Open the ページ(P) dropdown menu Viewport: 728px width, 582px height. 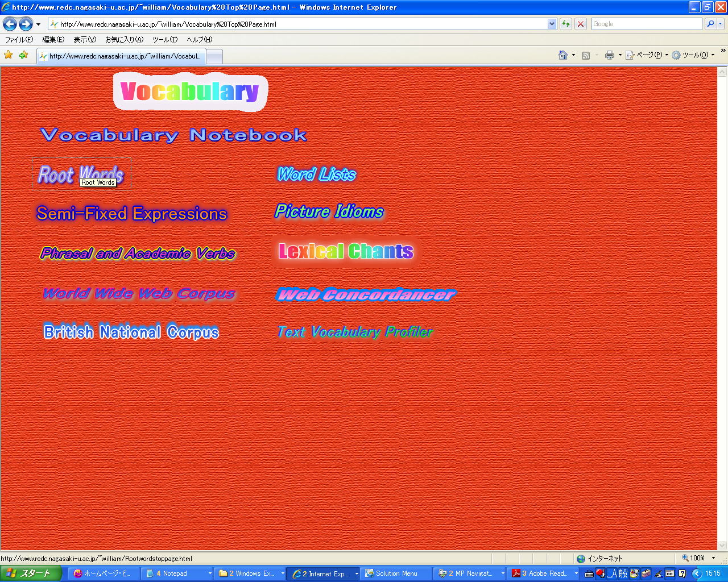pyautogui.click(x=647, y=55)
